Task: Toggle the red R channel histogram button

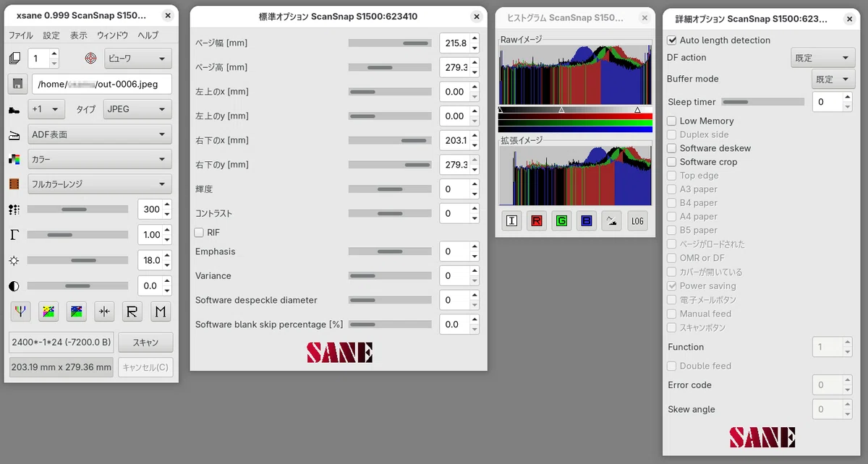Action: point(537,221)
